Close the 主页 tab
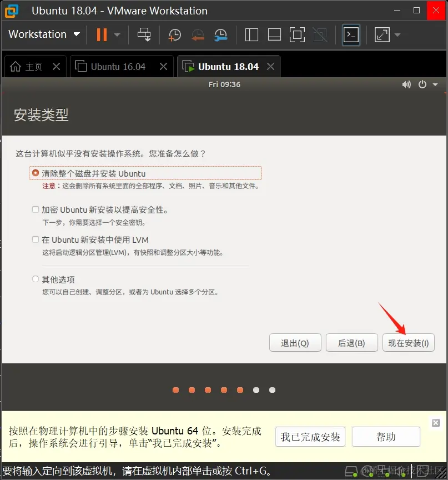448x480 pixels. tap(56, 66)
